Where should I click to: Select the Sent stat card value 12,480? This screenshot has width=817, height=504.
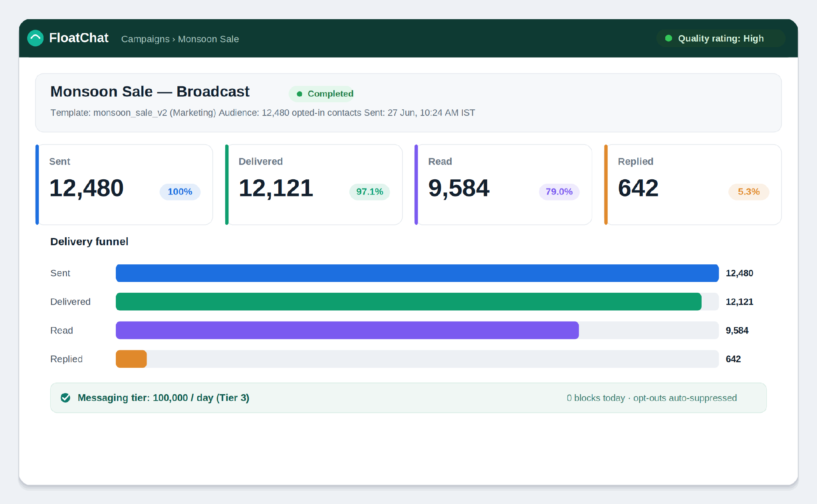coord(86,188)
